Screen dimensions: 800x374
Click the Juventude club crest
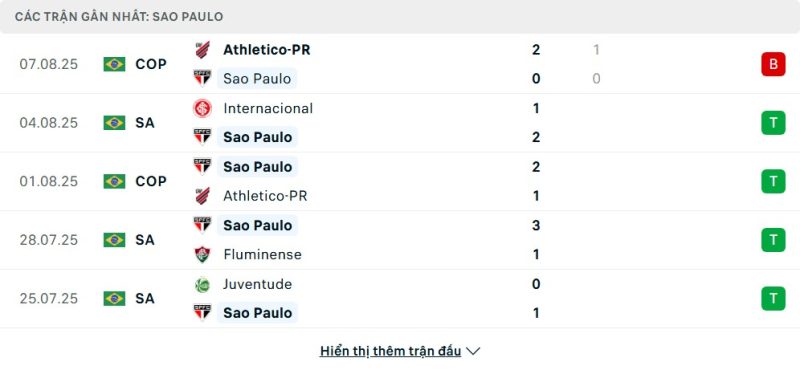click(x=203, y=284)
